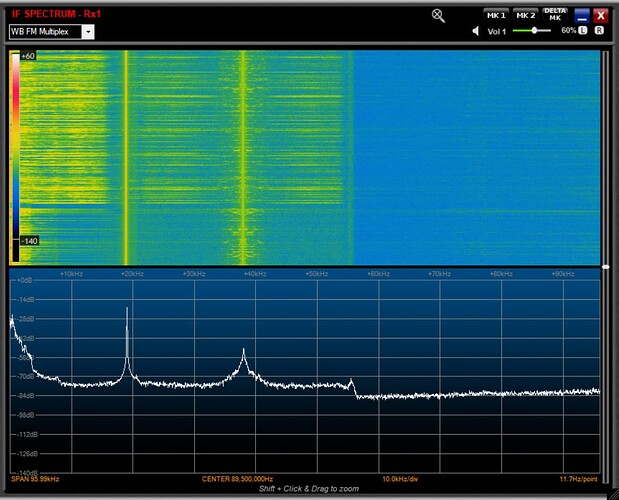Click the waterfall +60 level handle
The width and height of the screenshot is (619, 500).
point(27,57)
